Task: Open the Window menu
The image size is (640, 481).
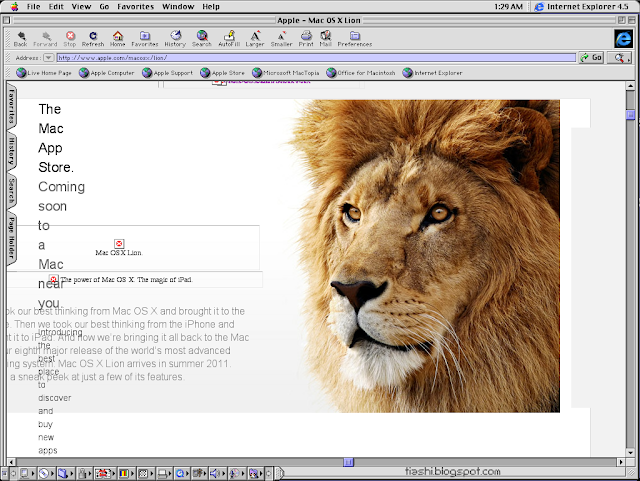Action: [x=178, y=7]
